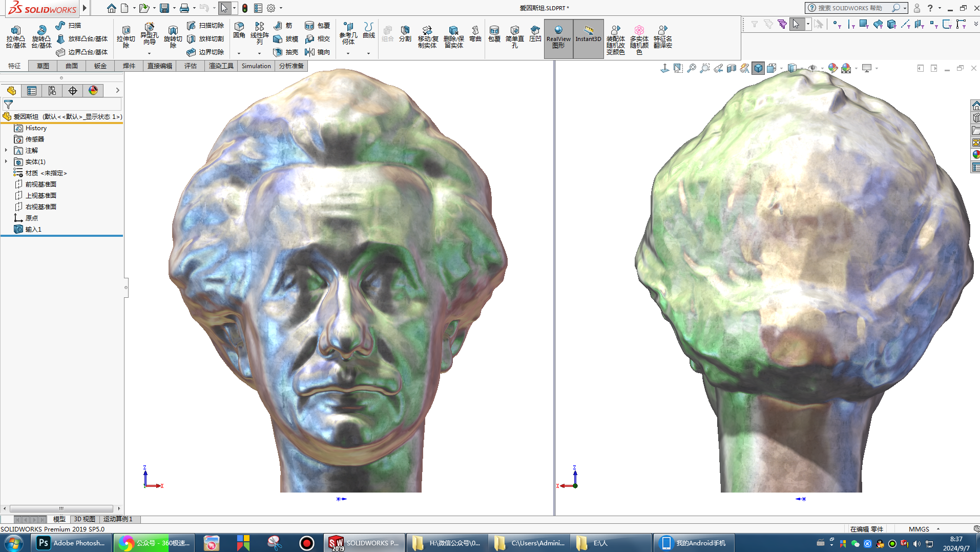Click the Edit Appearance icon in view toolbar
This screenshot has height=552, width=980.
(x=833, y=68)
